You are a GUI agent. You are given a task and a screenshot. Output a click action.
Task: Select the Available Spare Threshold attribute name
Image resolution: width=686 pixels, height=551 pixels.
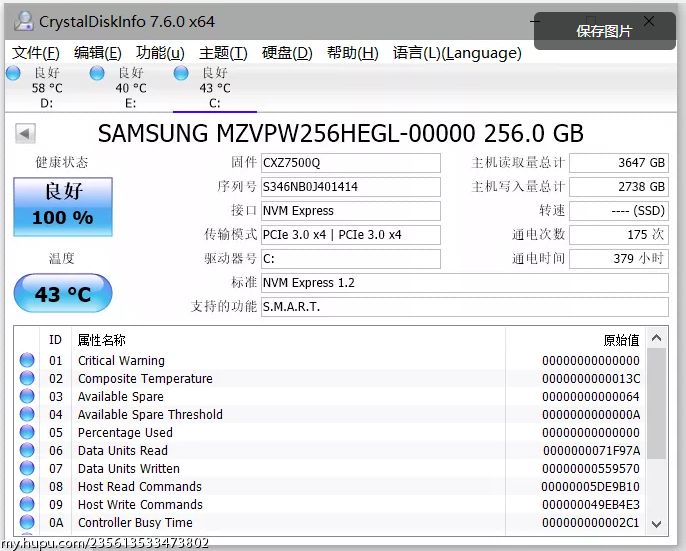point(150,414)
